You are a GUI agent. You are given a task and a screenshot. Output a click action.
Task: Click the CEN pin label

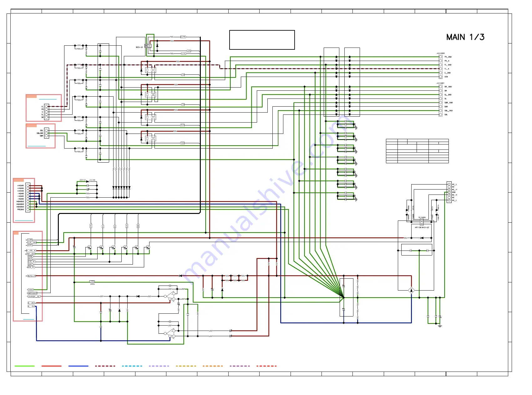pos(446,77)
